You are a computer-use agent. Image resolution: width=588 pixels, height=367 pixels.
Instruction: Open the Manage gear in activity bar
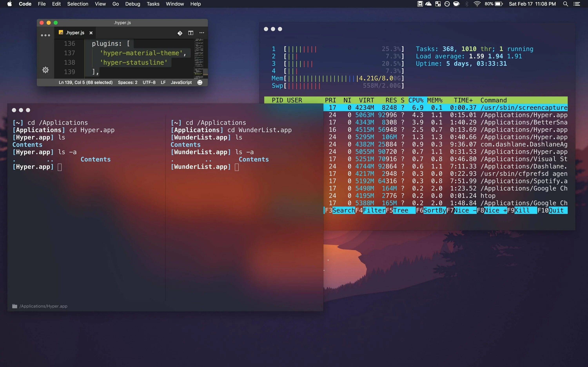coord(45,70)
